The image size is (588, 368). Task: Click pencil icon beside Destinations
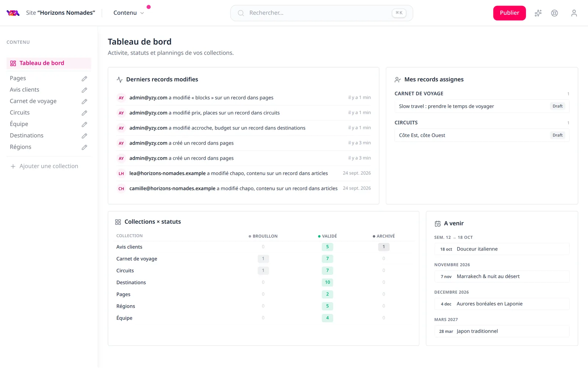point(85,135)
